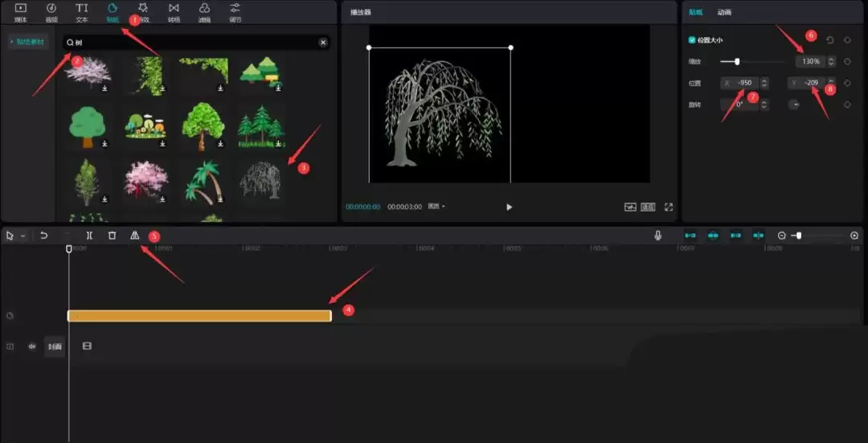Click the undo arrow in timeline toolbar
Image resolution: width=868 pixels, height=443 pixels.
point(44,236)
